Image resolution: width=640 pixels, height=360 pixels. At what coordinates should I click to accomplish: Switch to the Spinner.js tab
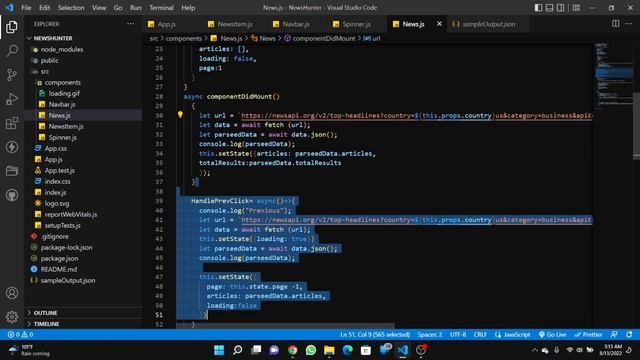356,24
